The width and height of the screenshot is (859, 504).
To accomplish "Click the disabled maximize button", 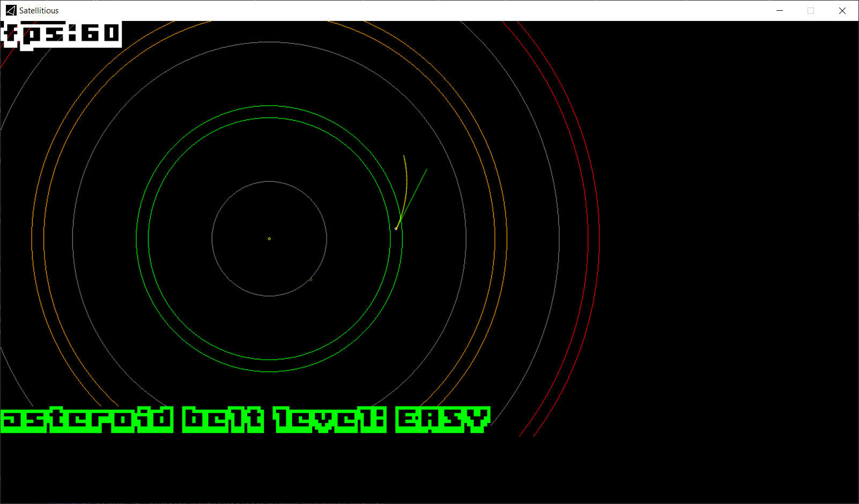I will [811, 10].
